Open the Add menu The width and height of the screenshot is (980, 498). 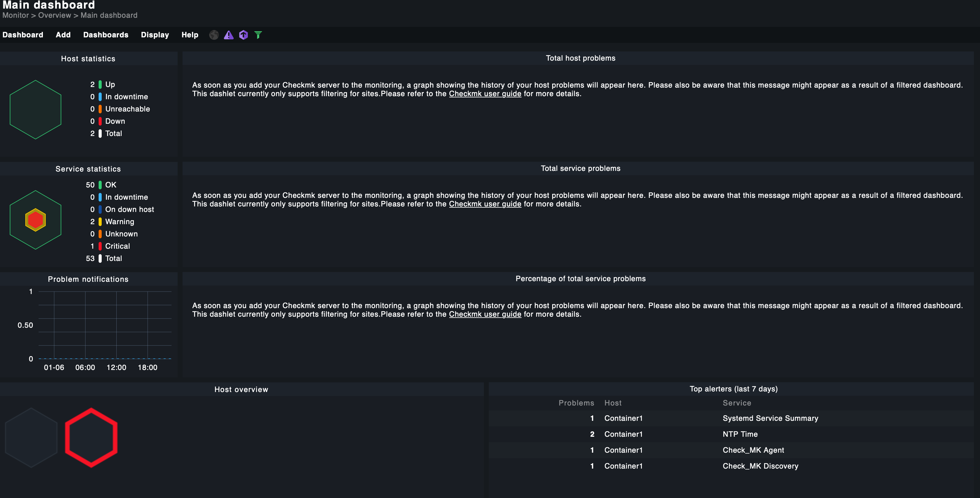pos(63,35)
